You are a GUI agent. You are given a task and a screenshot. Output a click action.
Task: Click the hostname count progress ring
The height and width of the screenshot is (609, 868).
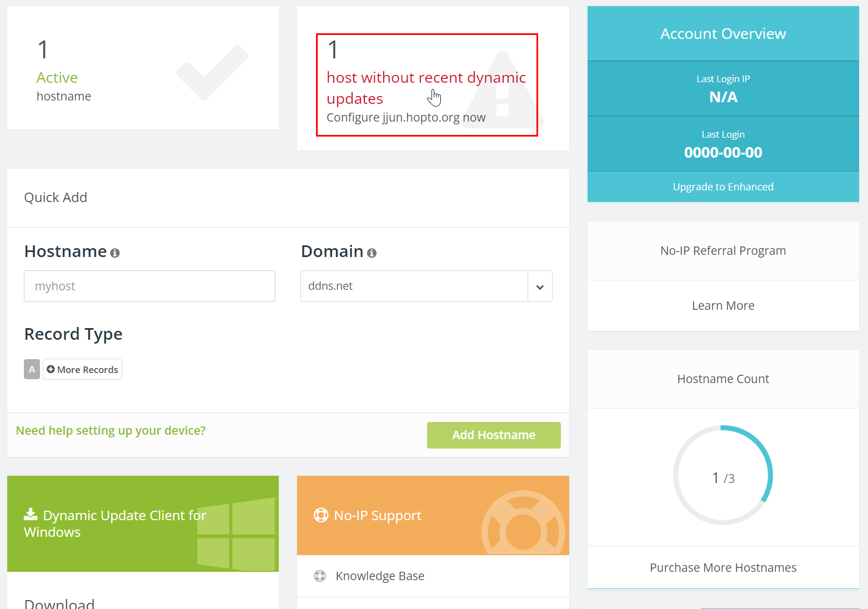[723, 475]
